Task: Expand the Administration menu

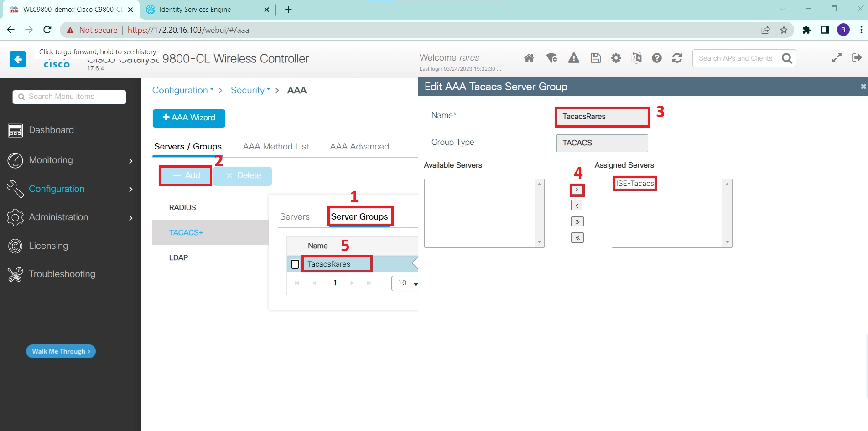Action: point(70,217)
